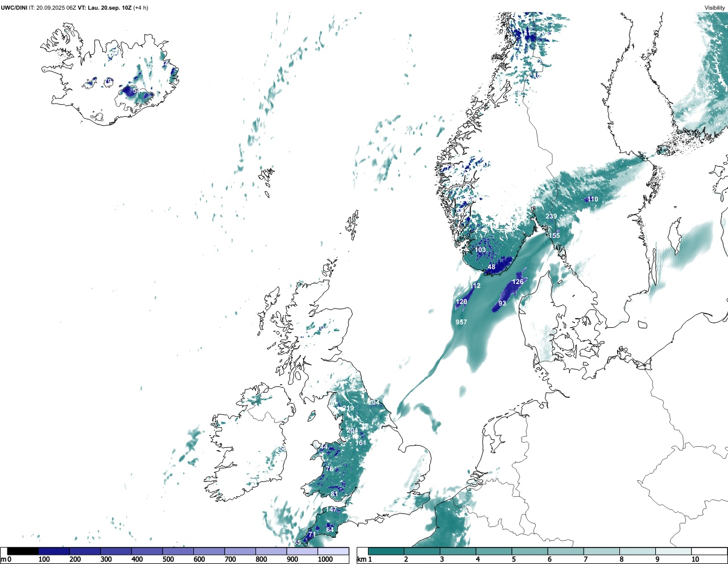The image size is (728, 564).
Task: Click the '957' visibility value on map
Action: point(461,322)
